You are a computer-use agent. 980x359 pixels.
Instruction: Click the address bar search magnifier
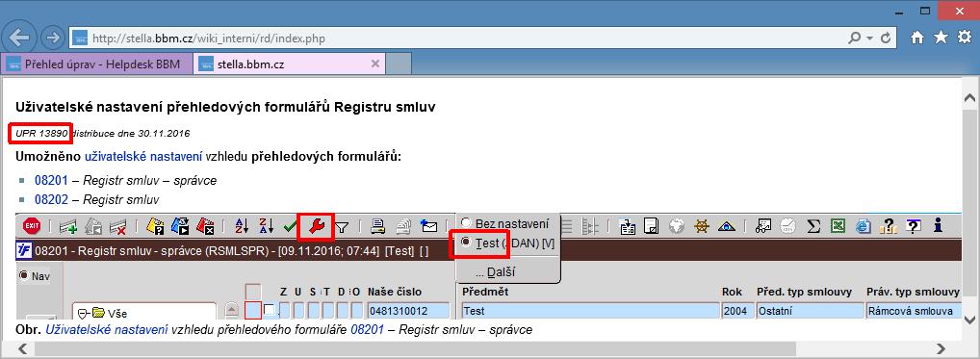[854, 38]
